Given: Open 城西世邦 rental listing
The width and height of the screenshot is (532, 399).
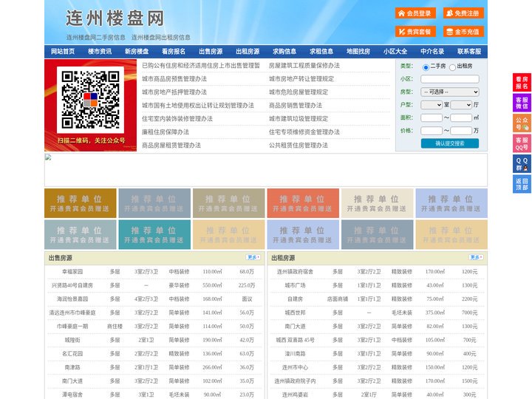Looking at the screenshot, I should pos(295,313).
